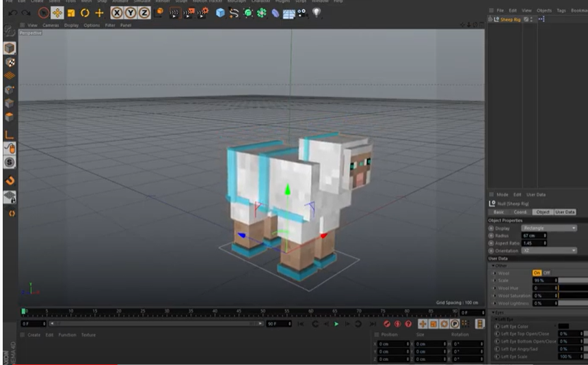Viewport: 588px width, 365px height.
Task: Open viewport View menu
Action: (x=32, y=25)
